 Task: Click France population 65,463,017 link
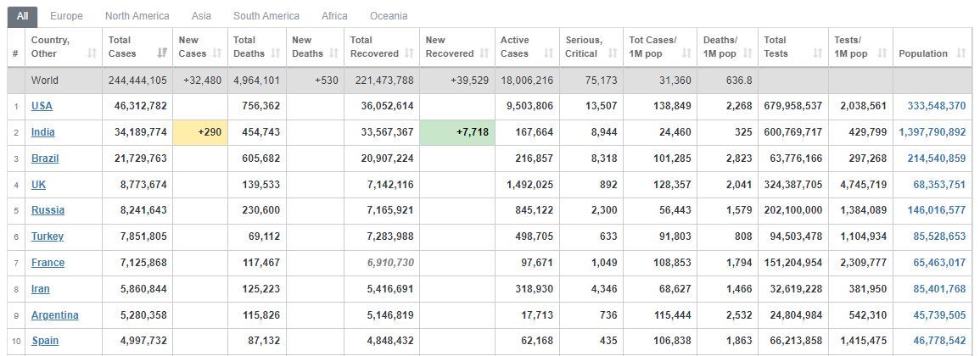pos(939,263)
